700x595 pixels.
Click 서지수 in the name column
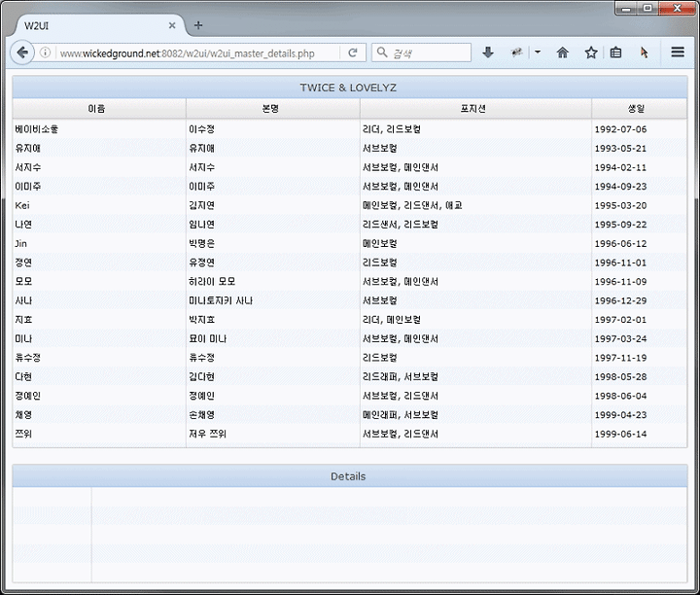point(27,167)
